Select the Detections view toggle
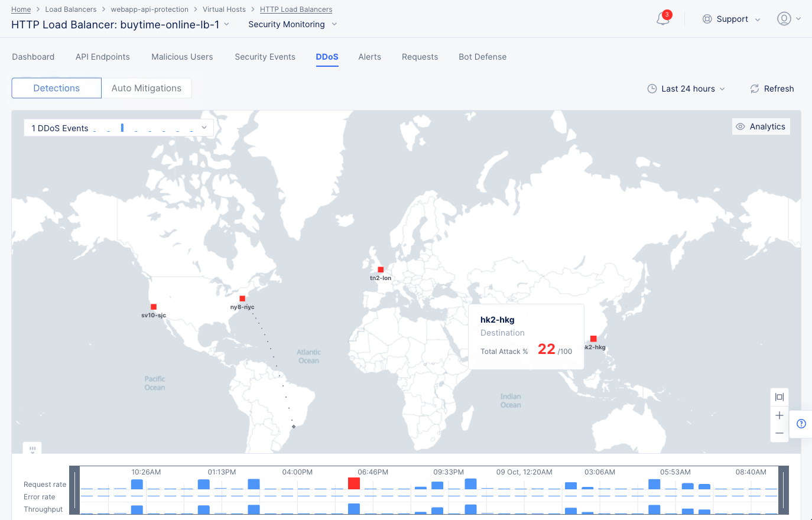The height and width of the screenshot is (520, 812). tap(56, 87)
